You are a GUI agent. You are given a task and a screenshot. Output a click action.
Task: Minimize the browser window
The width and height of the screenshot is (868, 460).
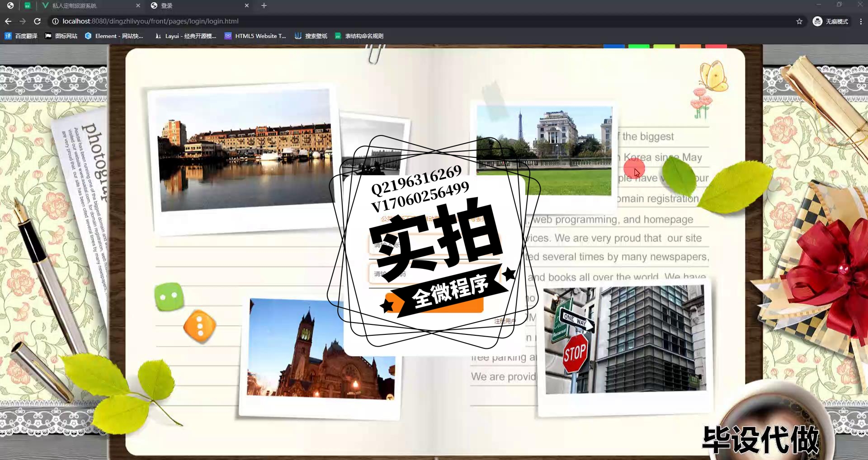click(818, 5)
